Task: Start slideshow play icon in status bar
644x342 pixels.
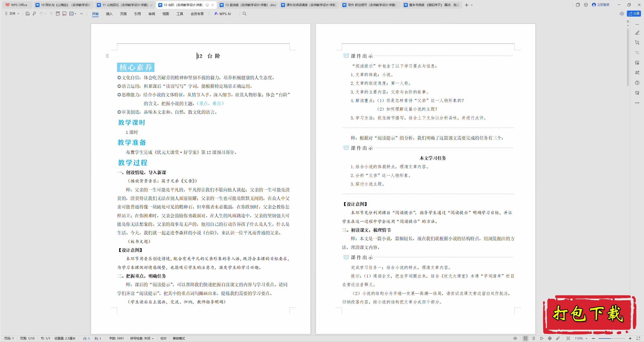Action: click(x=542, y=338)
